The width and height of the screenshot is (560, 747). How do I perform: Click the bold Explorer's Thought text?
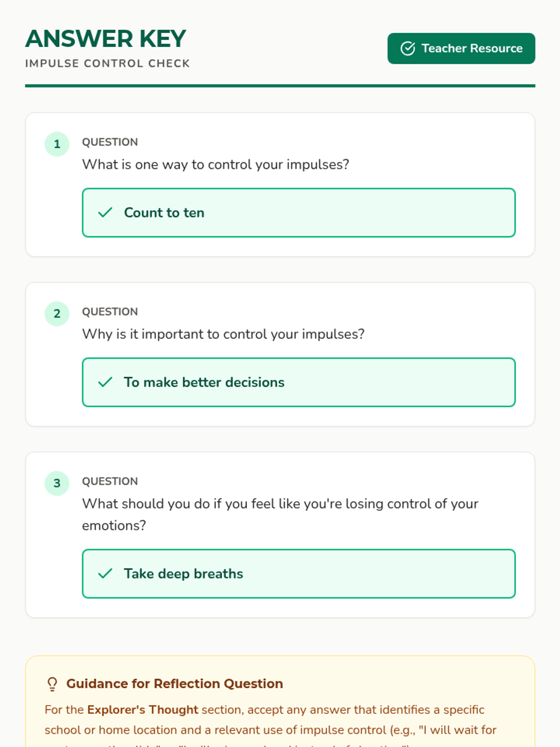(143, 710)
